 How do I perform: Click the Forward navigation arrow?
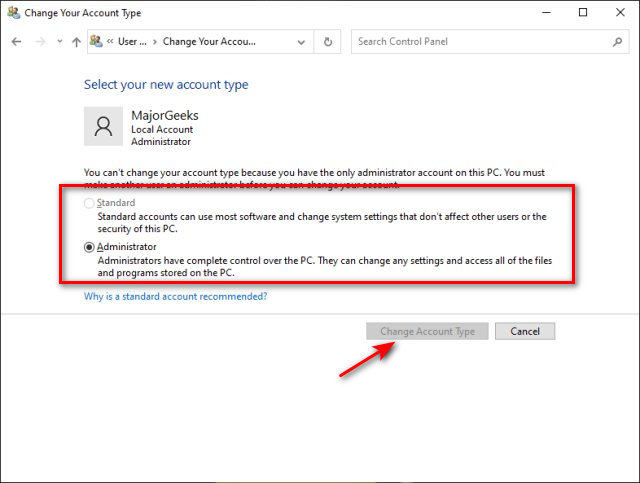tap(40, 42)
